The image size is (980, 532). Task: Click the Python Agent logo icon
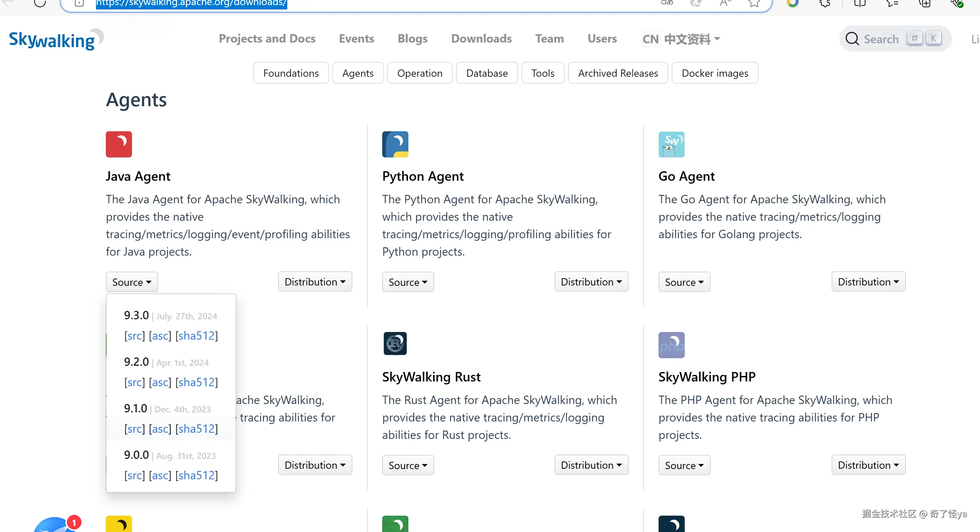[x=395, y=144]
